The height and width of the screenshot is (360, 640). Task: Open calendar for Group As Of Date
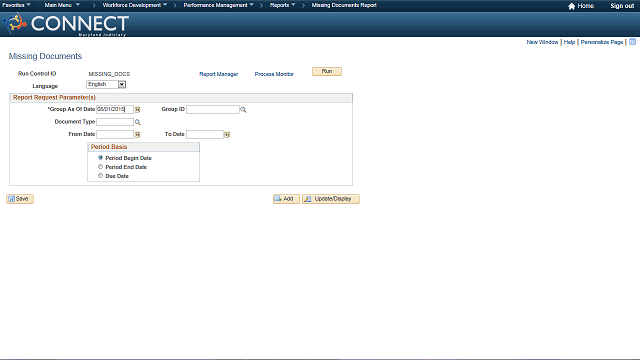[138, 109]
